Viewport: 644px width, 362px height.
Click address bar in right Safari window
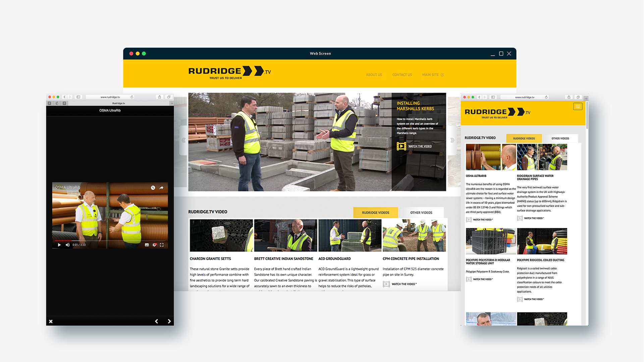525,97
